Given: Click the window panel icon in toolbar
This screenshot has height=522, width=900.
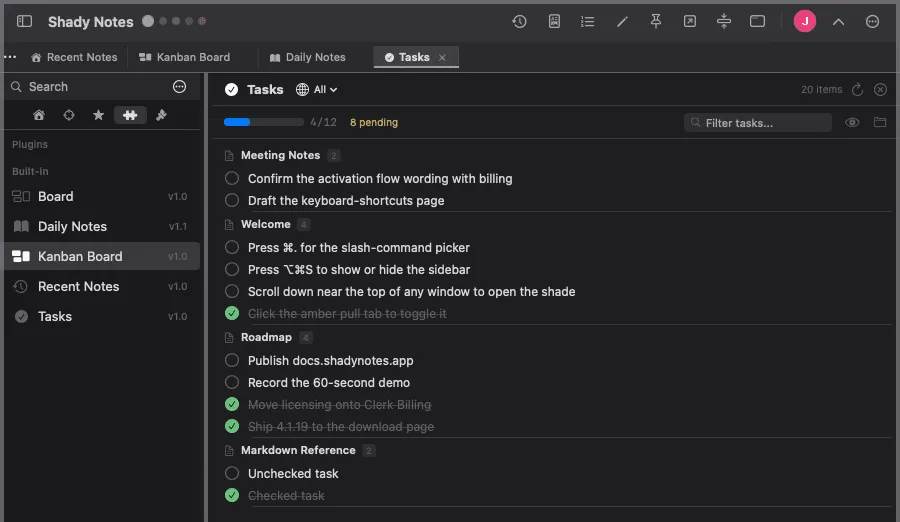Looking at the screenshot, I should (758, 21).
